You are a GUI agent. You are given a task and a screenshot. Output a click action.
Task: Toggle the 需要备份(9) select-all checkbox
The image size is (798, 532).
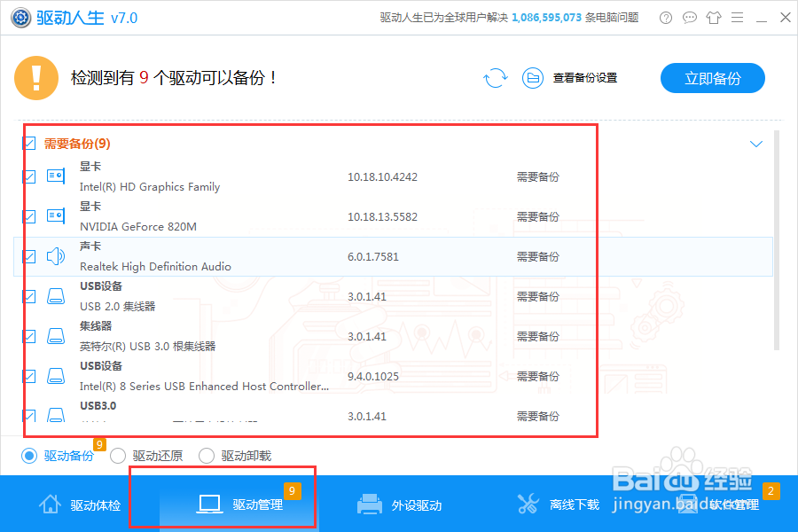point(29,144)
